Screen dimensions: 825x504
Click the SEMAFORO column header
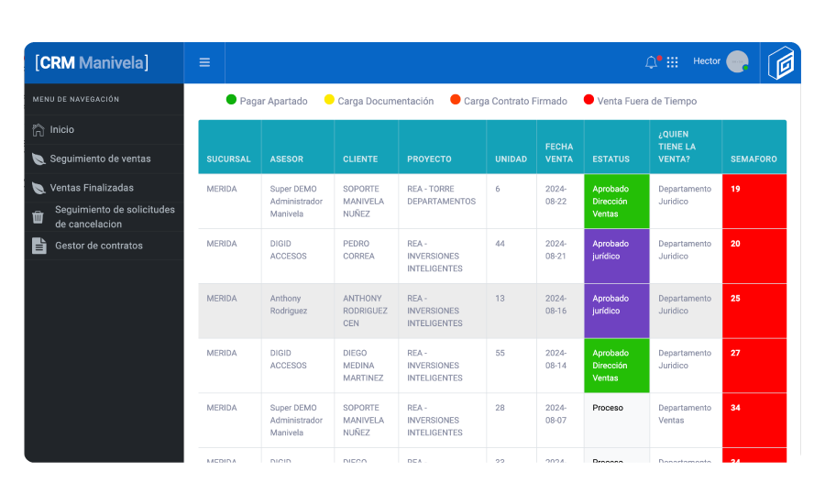click(x=753, y=159)
